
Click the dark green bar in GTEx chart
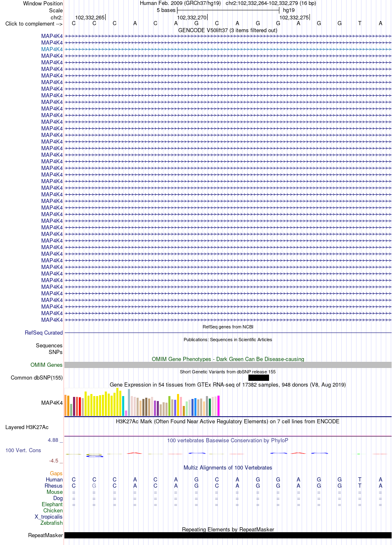click(x=210, y=407)
